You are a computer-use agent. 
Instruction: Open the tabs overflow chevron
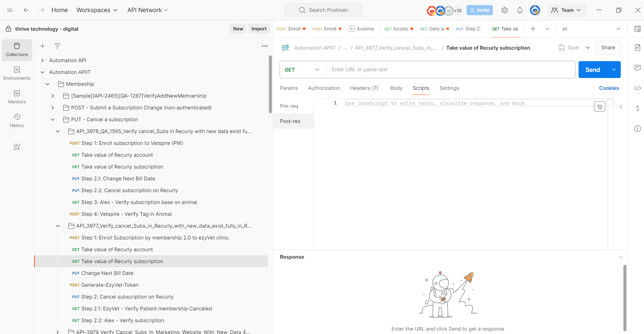(548, 29)
